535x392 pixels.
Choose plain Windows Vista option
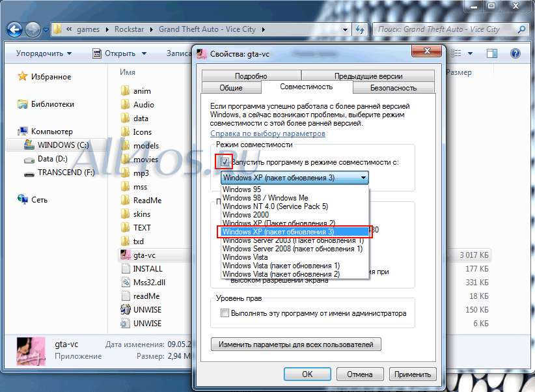[295, 257]
